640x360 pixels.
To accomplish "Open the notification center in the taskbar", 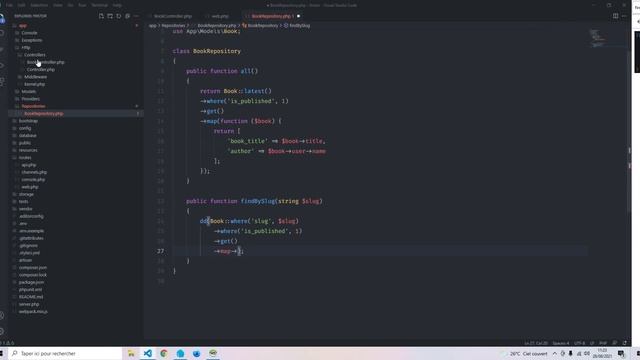I will 621,353.
